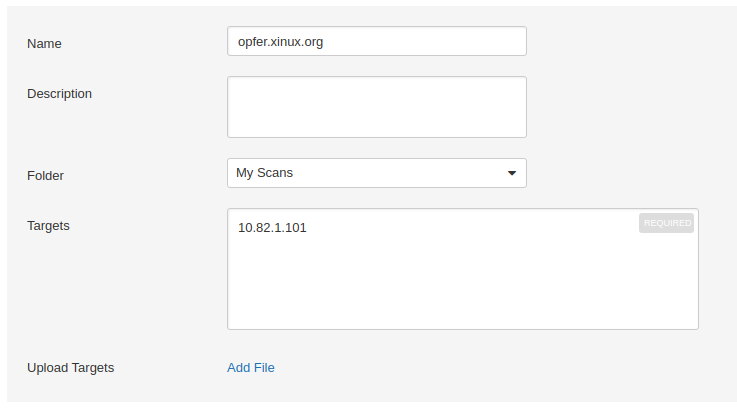Click the 'Add File' link
Image resolution: width=737 pixels, height=416 pixels.
tap(251, 367)
